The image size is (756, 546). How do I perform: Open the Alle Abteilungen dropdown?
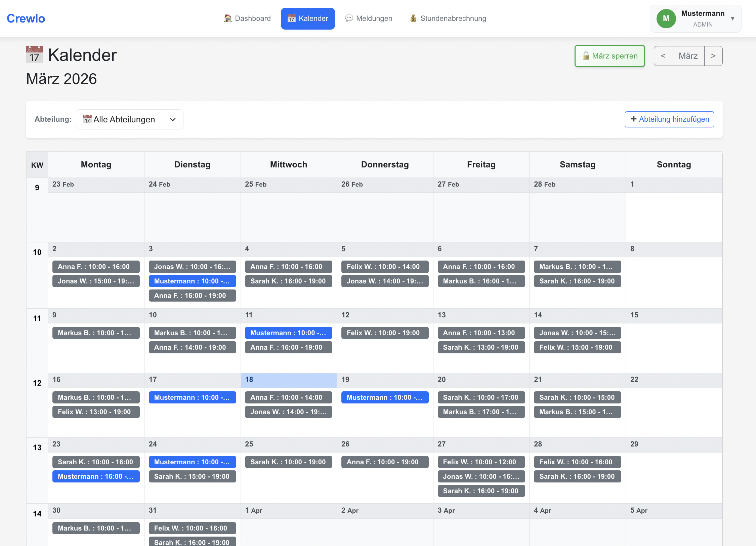click(129, 119)
